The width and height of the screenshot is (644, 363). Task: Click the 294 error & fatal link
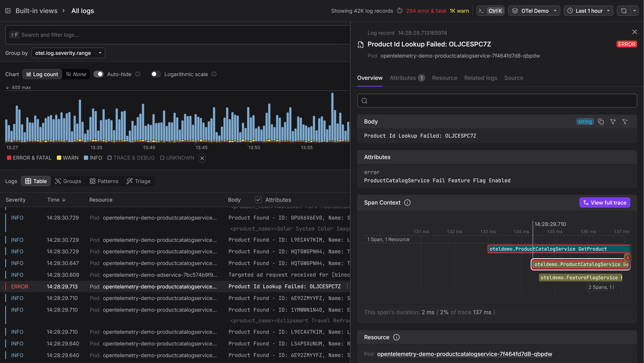[426, 11]
